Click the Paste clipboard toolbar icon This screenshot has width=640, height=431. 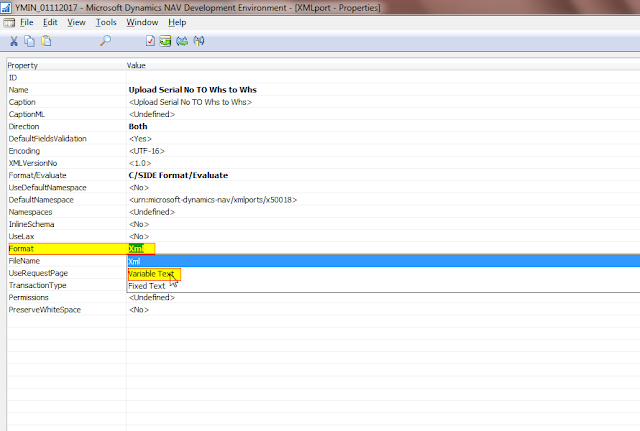click(x=46, y=41)
